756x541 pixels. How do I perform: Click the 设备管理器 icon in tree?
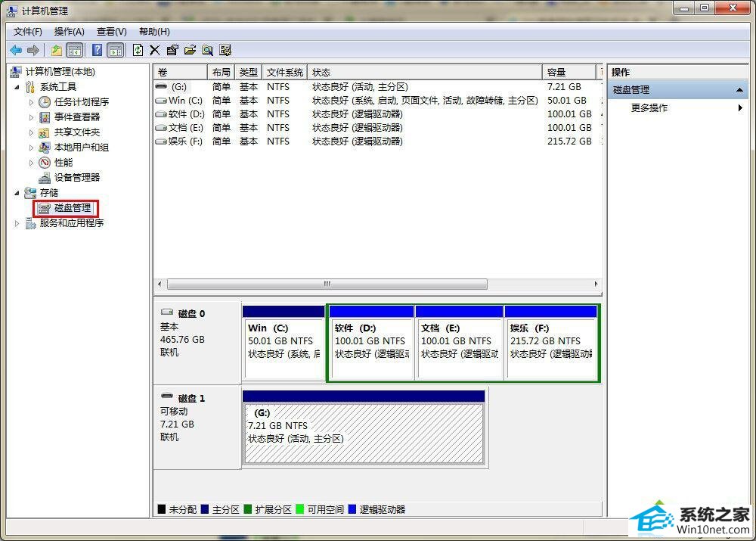[45, 178]
